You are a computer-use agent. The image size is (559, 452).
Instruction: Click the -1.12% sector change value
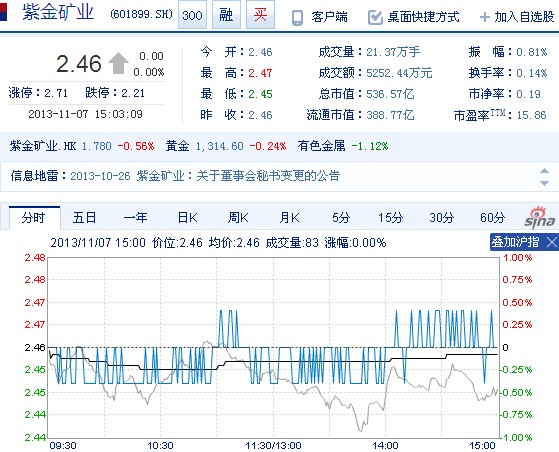pyautogui.click(x=370, y=146)
